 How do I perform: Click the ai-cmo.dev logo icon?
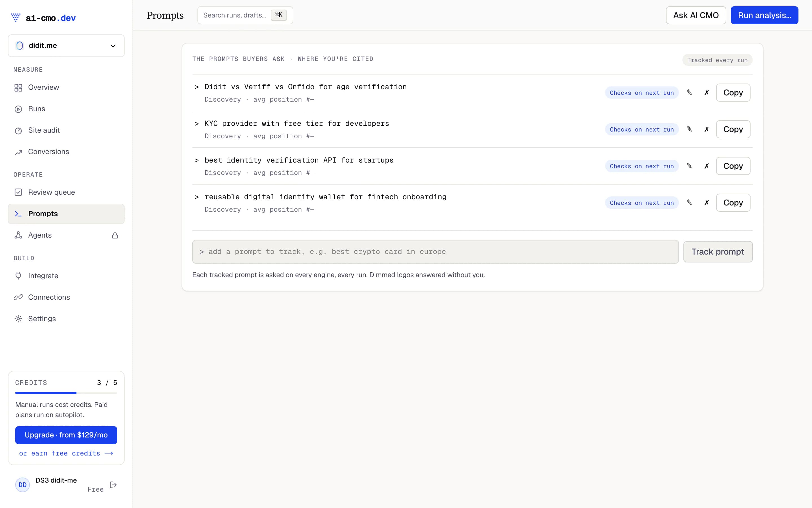click(16, 17)
